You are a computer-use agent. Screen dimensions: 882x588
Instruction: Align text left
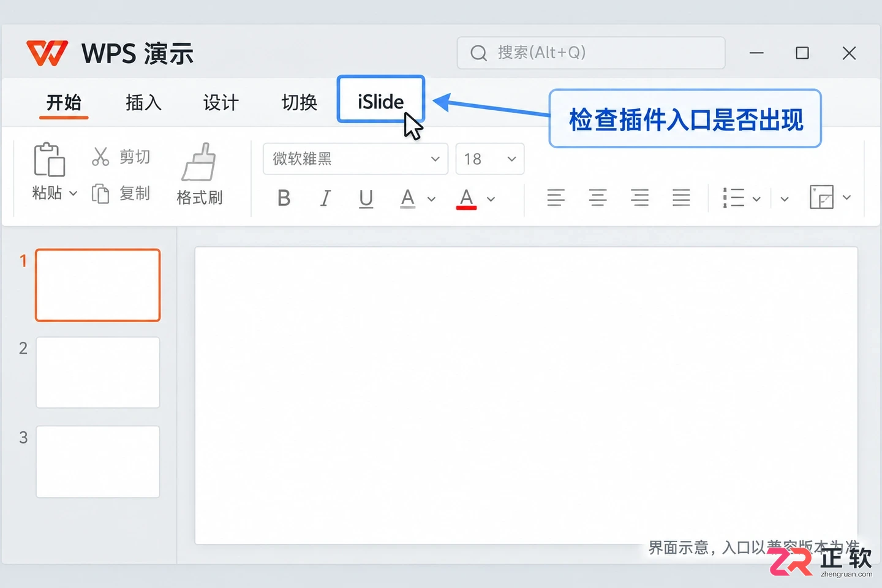click(x=556, y=197)
